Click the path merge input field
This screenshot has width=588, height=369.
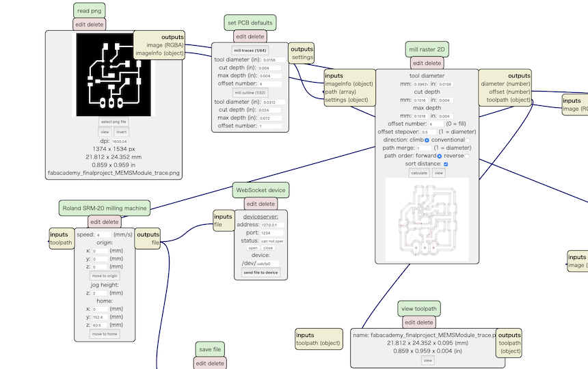[424, 148]
